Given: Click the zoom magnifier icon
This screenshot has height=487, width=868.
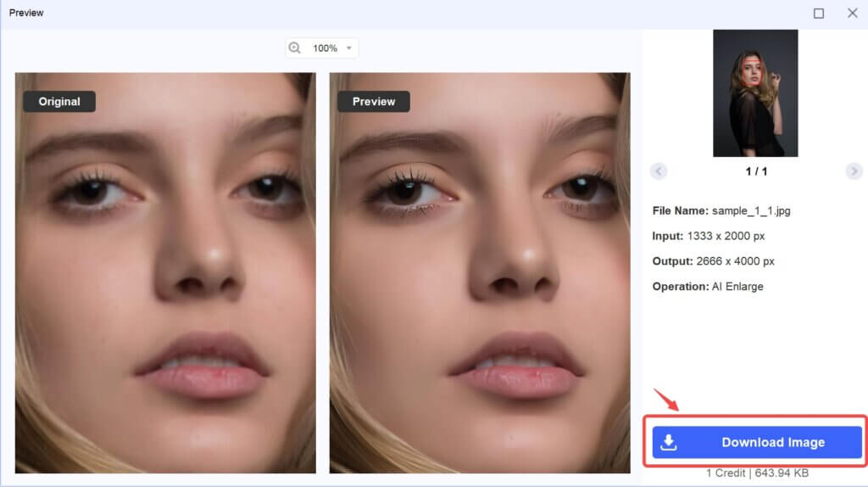Looking at the screenshot, I should 294,48.
